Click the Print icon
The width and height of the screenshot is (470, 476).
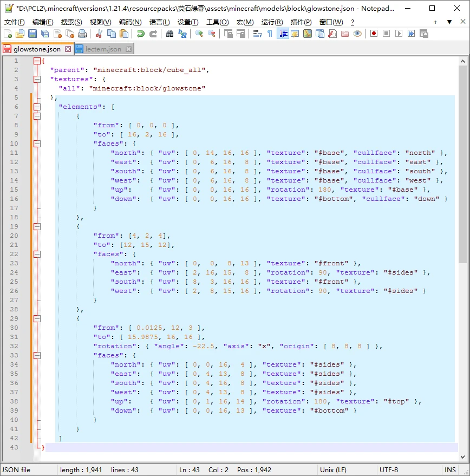(x=82, y=34)
